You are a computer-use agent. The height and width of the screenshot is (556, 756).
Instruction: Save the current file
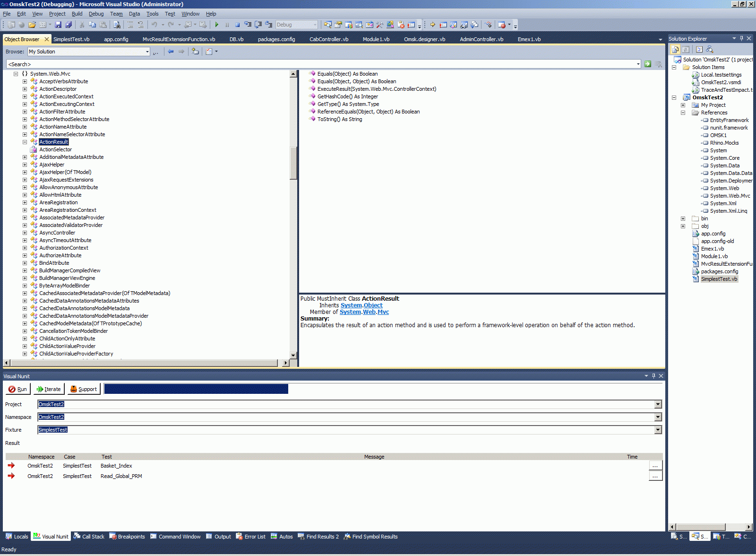[x=58, y=25]
